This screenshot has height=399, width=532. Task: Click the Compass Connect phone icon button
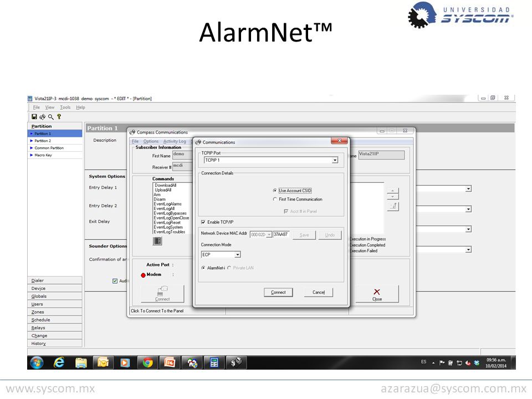click(162, 294)
